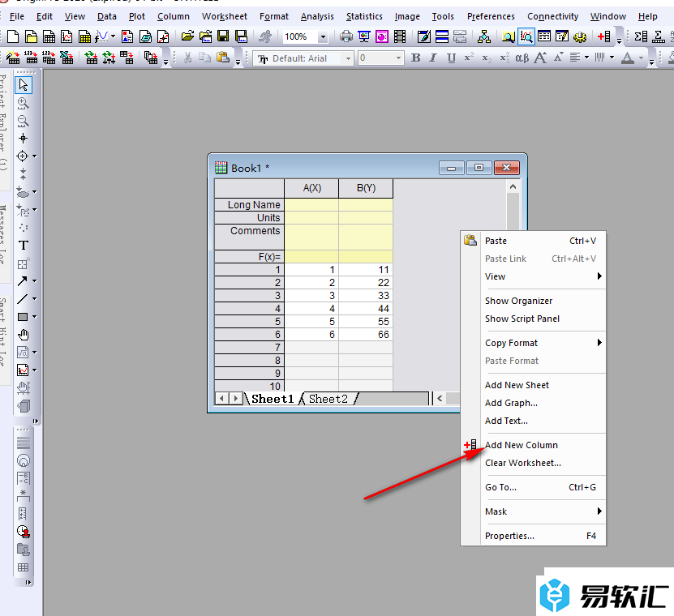Click the Import Wizard icon
The image size is (674, 616).
(x=13, y=58)
